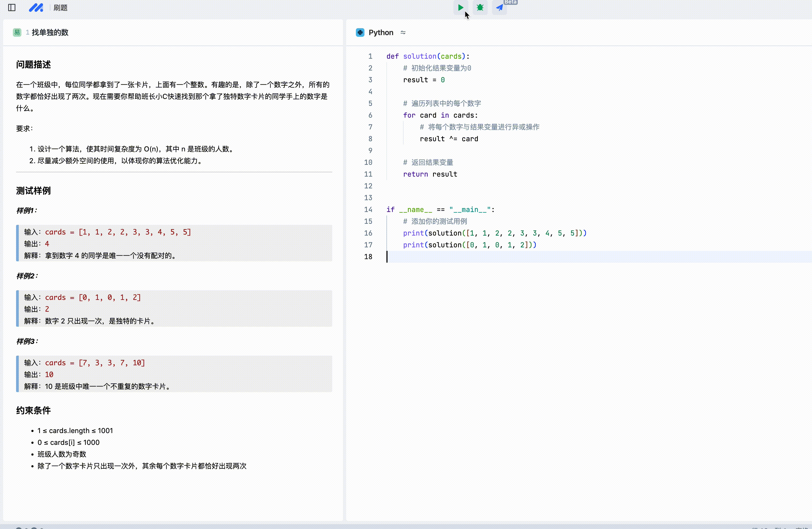Open the language switch arrows next to Python
The width and height of the screenshot is (812, 529).
403,32
